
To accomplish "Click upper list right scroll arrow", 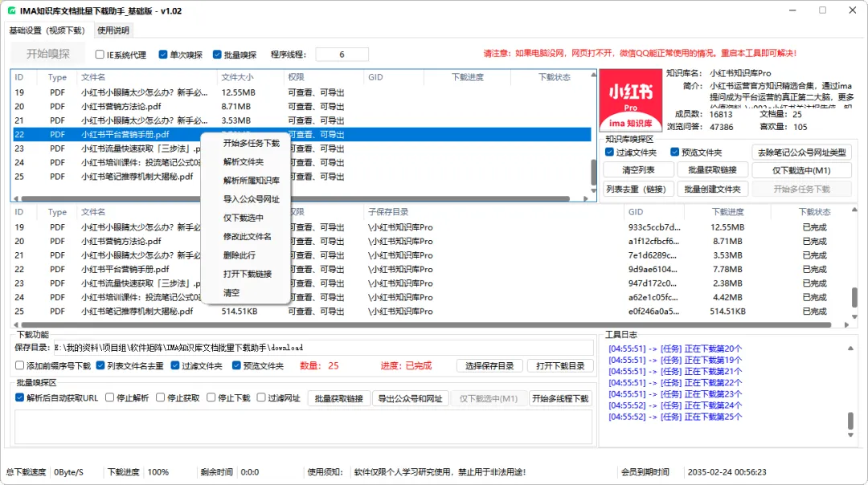I will pos(586,198).
